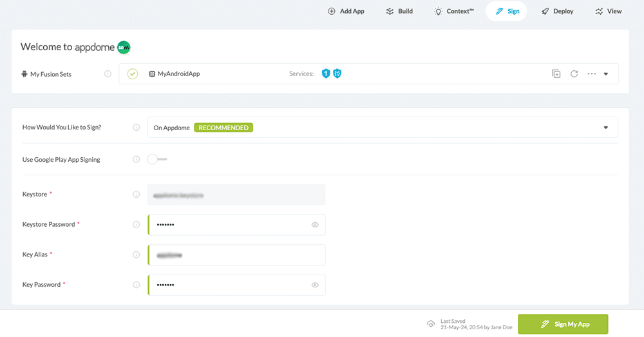The height and width of the screenshot is (337, 644).
Task: Open the Add App tab
Action: pyautogui.click(x=346, y=11)
